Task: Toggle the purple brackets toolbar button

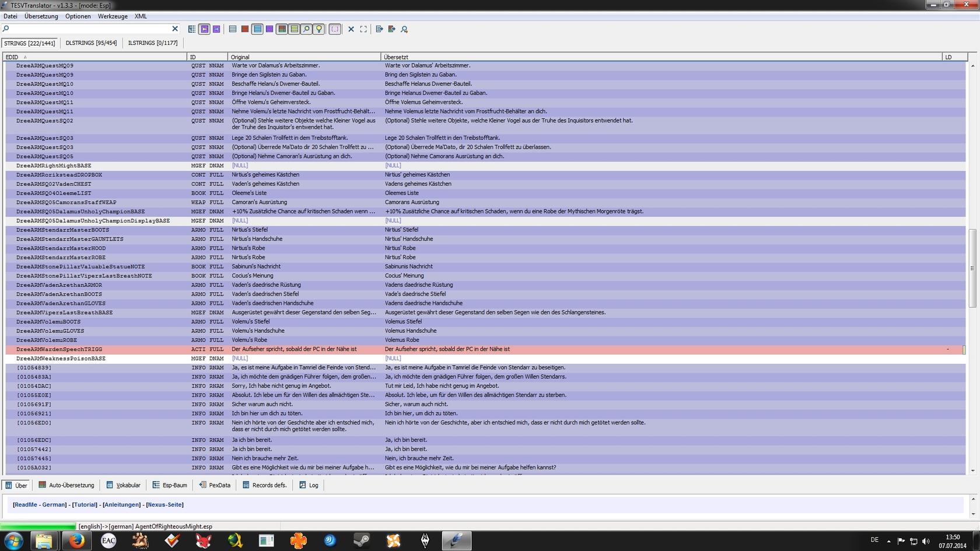Action: point(335,29)
